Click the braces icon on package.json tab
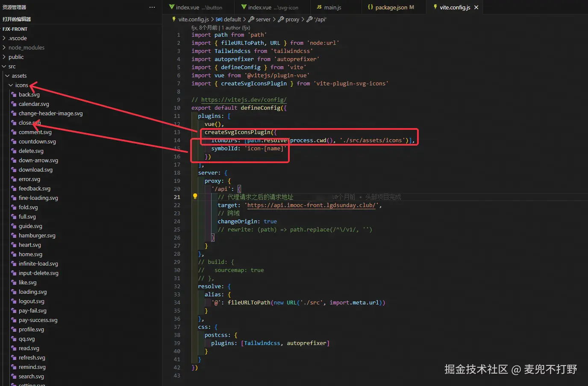 pos(370,7)
